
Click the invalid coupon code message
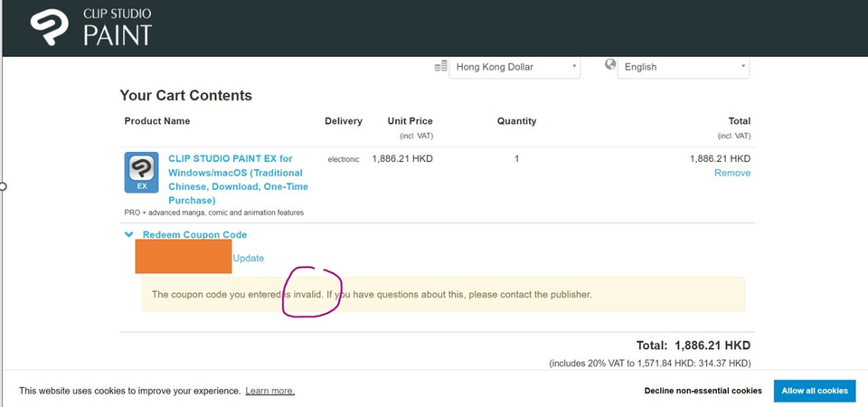point(371,295)
